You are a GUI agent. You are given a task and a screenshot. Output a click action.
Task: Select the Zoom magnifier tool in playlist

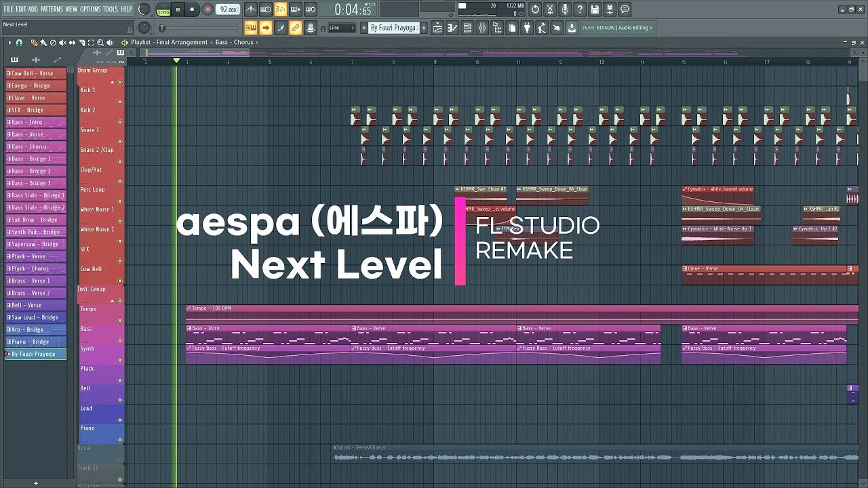[100, 43]
